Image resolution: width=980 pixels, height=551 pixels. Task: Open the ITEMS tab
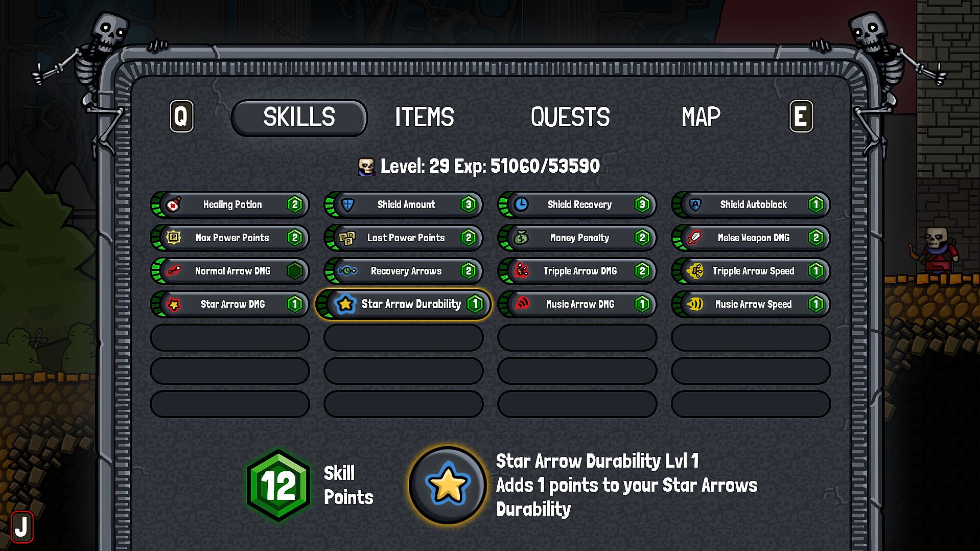pyautogui.click(x=424, y=117)
